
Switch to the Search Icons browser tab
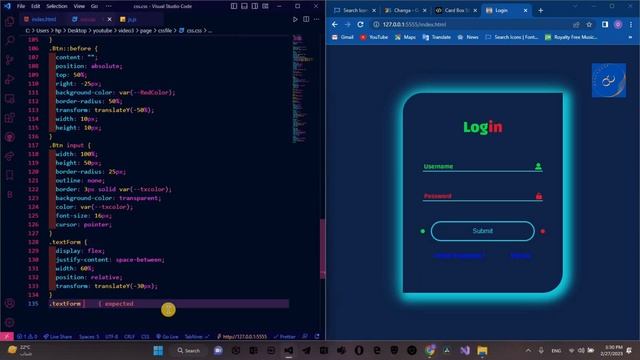click(x=355, y=10)
